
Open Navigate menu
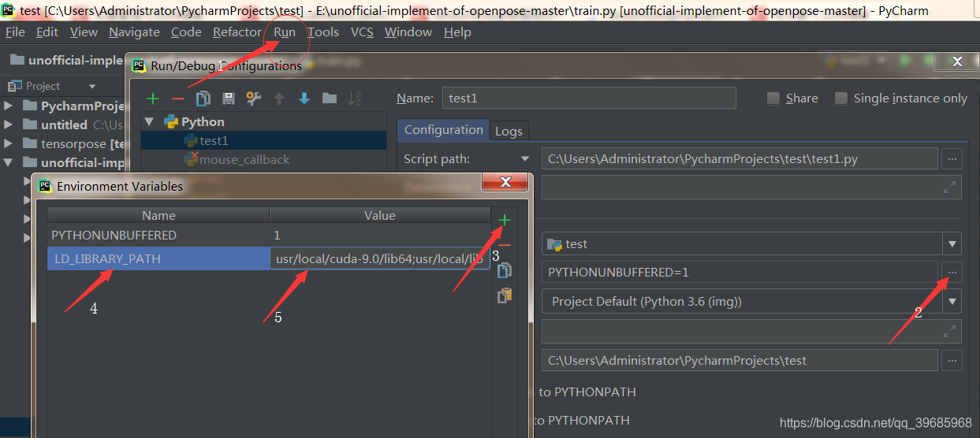tap(134, 32)
